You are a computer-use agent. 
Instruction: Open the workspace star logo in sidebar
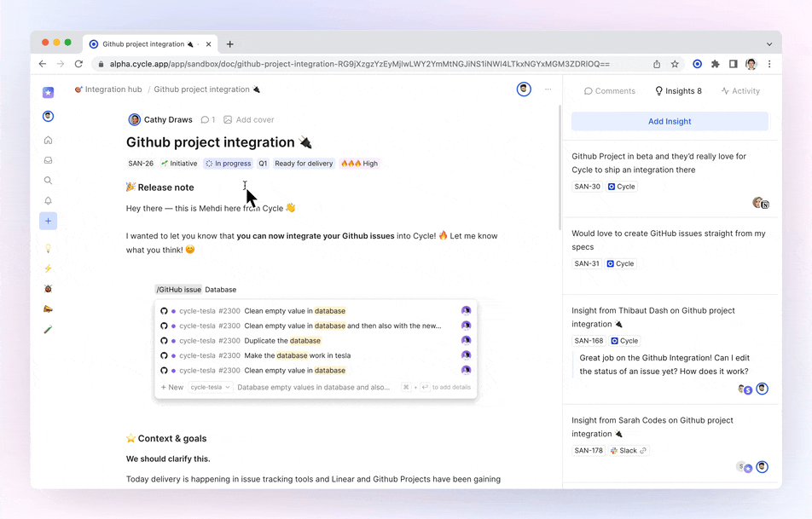coord(48,92)
